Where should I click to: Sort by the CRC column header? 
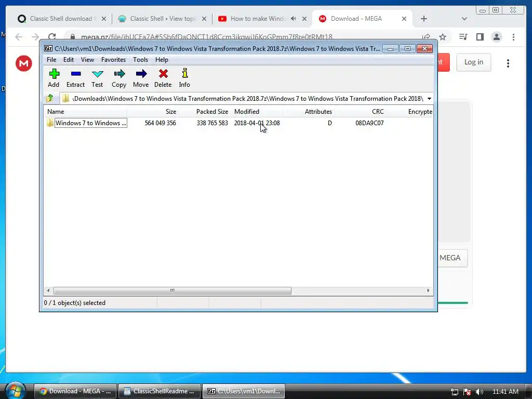coord(361,112)
